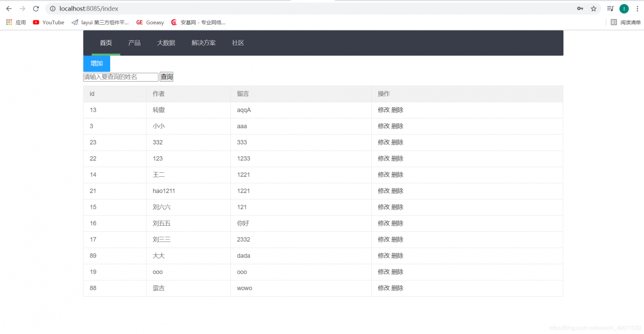
Task: Open the 阅读清单 reading list
Action: 626,22
